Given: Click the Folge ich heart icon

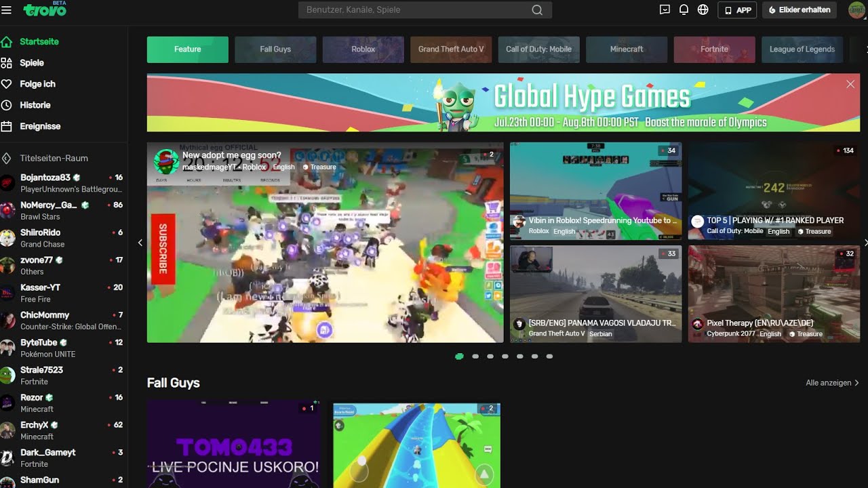Looking at the screenshot, I should point(7,84).
